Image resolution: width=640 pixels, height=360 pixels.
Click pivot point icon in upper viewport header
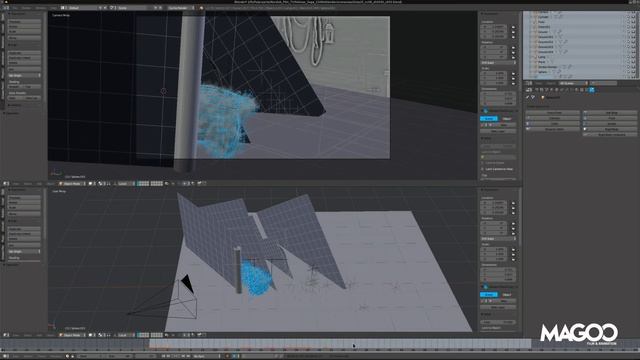tap(101, 184)
